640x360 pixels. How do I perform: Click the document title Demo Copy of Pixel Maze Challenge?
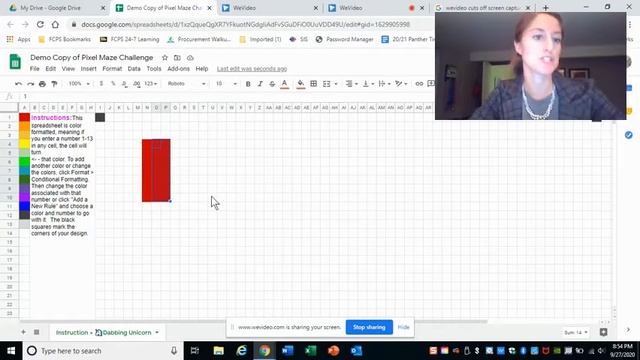pos(91,58)
